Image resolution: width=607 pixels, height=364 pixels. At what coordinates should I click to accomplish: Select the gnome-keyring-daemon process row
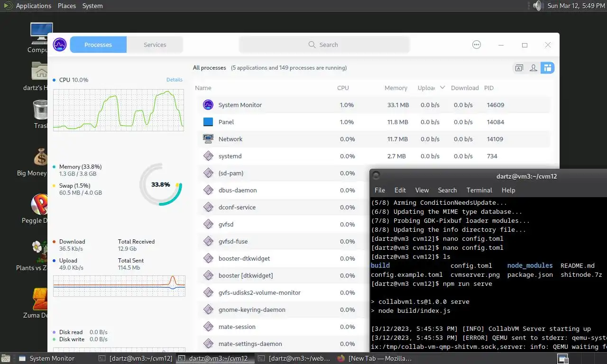(x=283, y=309)
